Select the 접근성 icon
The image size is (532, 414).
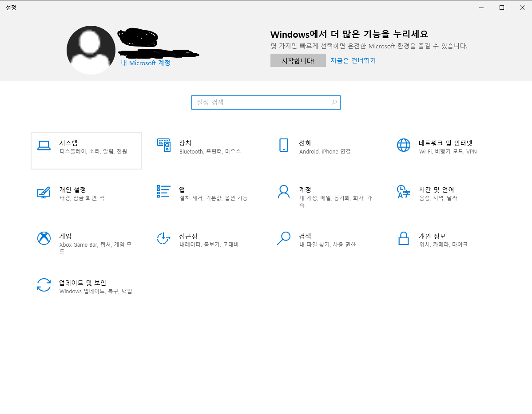(x=163, y=238)
